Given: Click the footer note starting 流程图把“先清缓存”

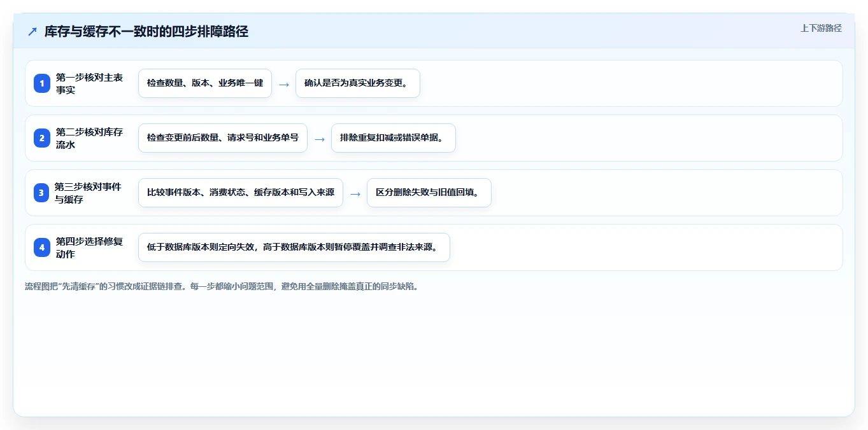Looking at the screenshot, I should (x=222, y=286).
